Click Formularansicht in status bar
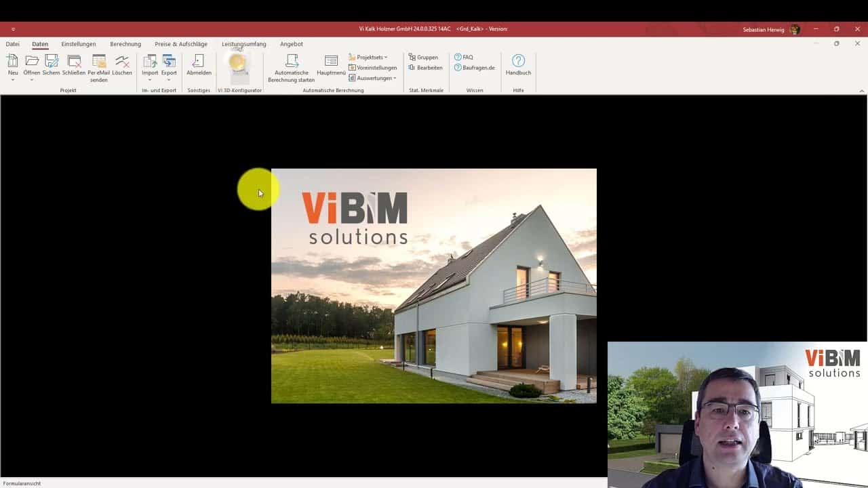 pyautogui.click(x=22, y=483)
